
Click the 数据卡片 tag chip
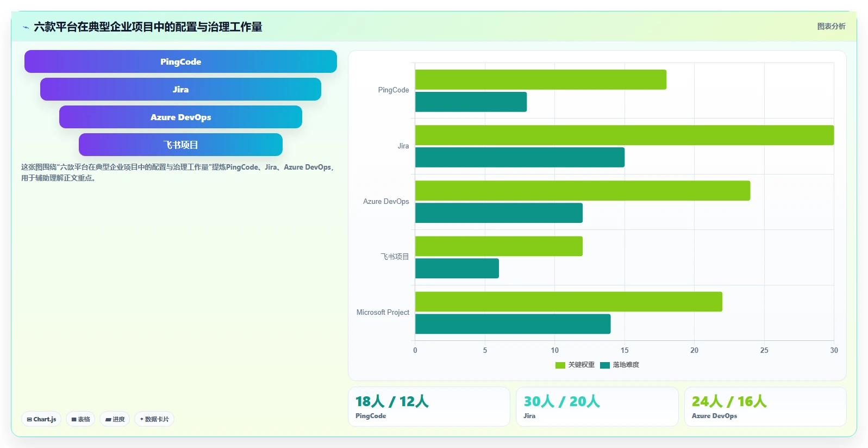click(x=154, y=419)
